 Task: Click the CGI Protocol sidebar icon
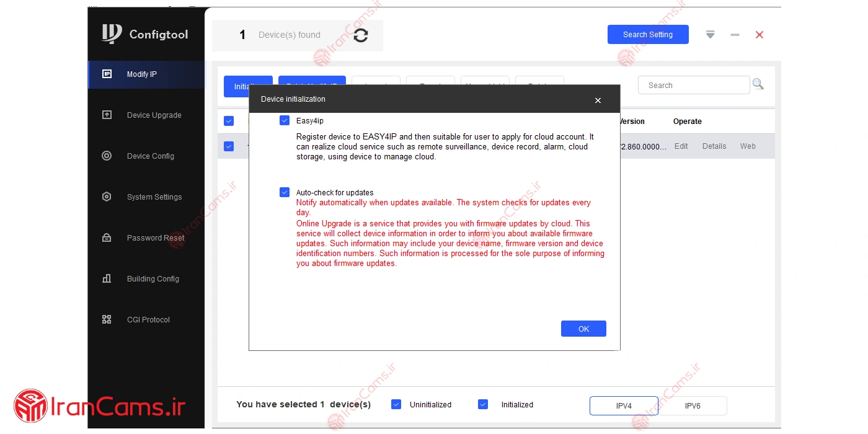click(107, 319)
